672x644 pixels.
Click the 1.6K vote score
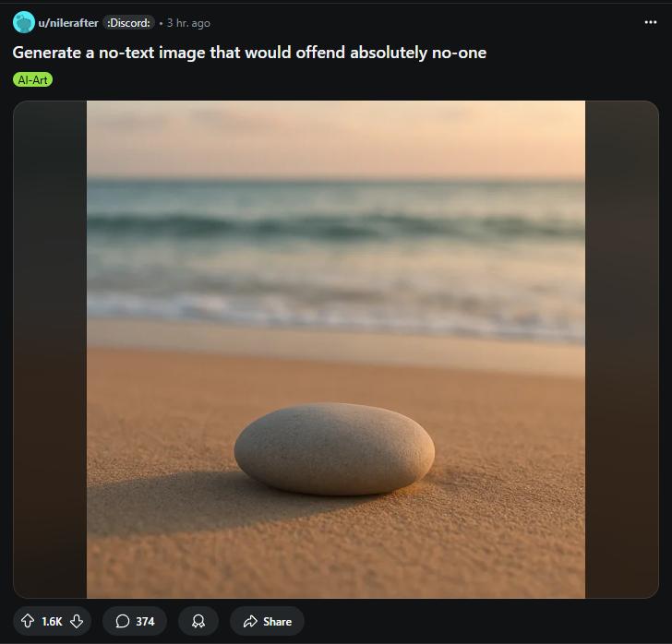tap(53, 621)
